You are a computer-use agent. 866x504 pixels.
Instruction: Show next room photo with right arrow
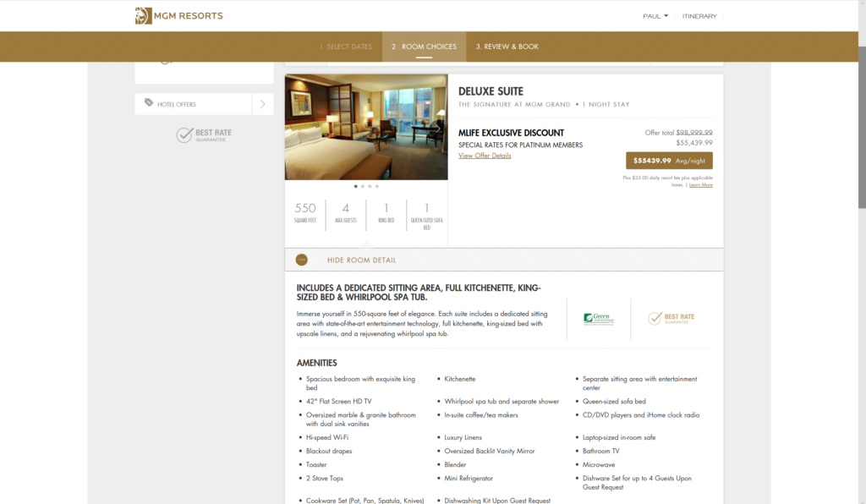point(437,128)
